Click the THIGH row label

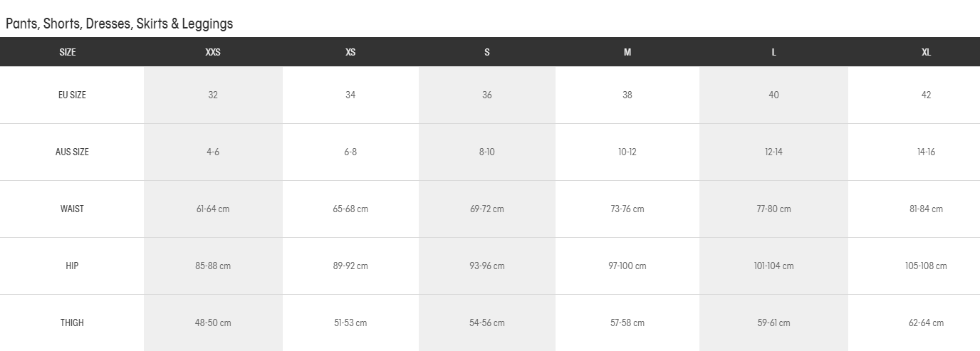click(x=72, y=323)
